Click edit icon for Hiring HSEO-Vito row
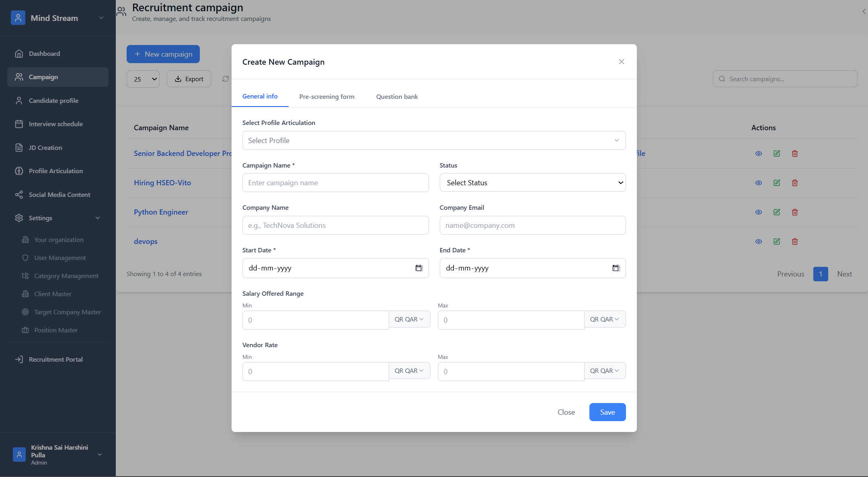 coord(776,183)
